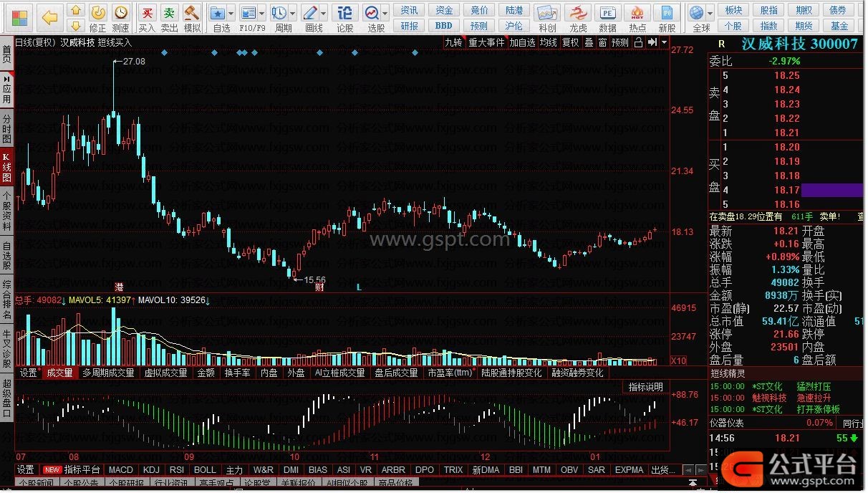Click the 买入 buy icon

coord(147,18)
